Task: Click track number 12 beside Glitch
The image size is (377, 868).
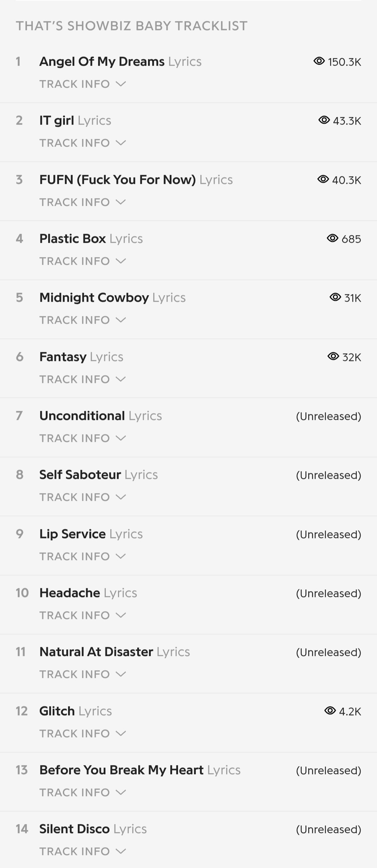Action: [x=22, y=711]
